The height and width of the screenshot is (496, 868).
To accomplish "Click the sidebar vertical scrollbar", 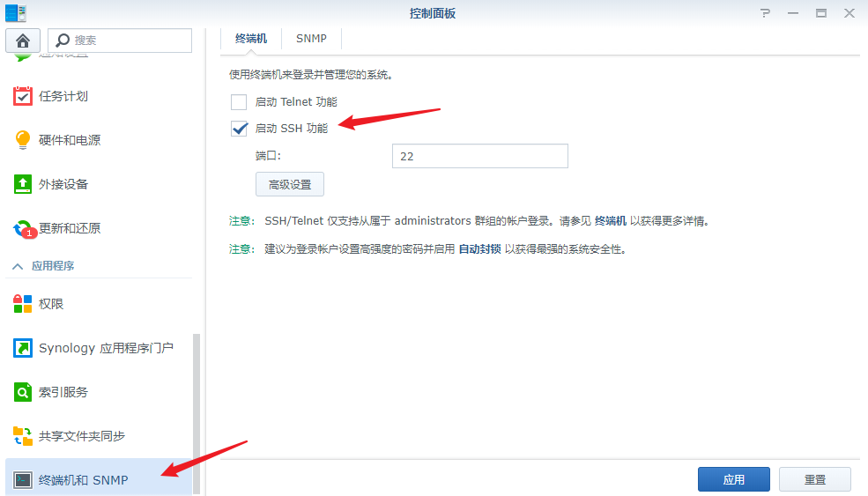I will 196,413.
